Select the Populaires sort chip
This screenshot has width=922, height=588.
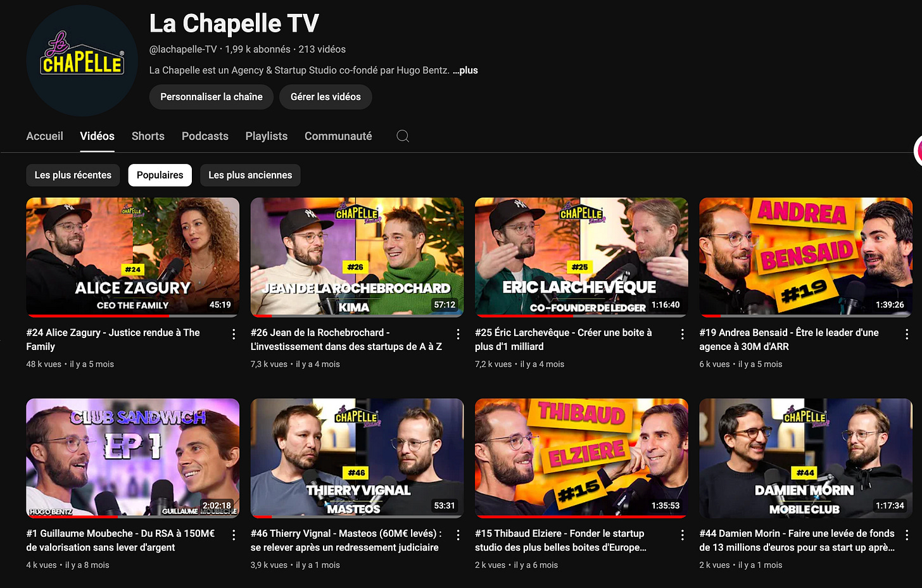160,175
